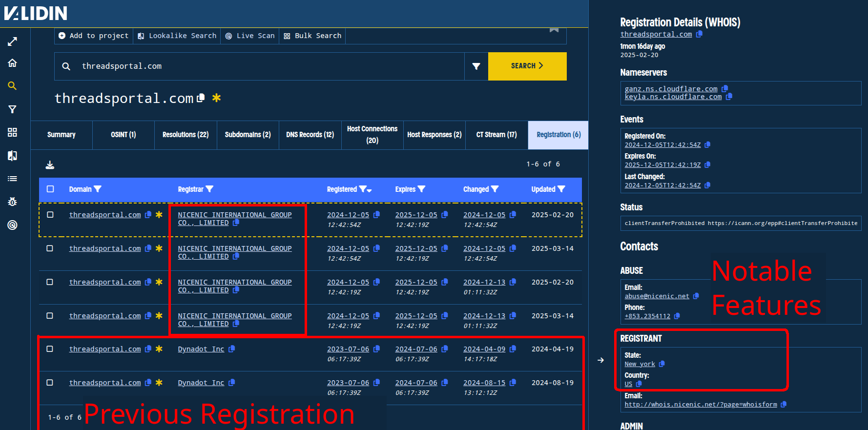Switch to the Resolutions (22) tab
The width and height of the screenshot is (868, 430).
click(186, 135)
